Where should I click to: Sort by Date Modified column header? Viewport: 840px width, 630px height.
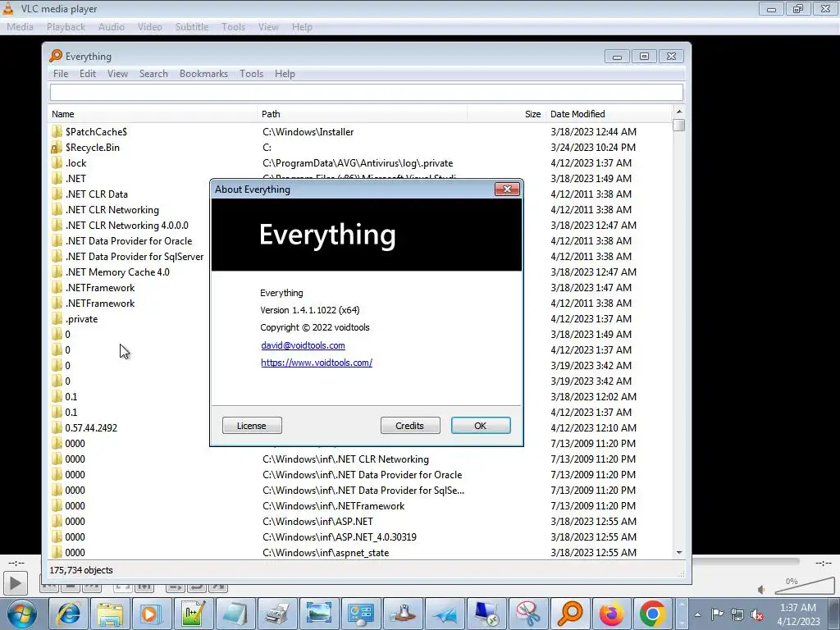click(608, 114)
